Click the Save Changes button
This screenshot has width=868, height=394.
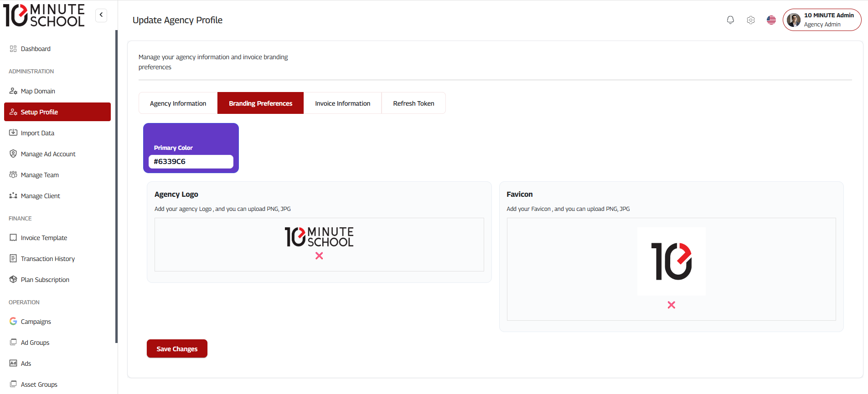[177, 348]
